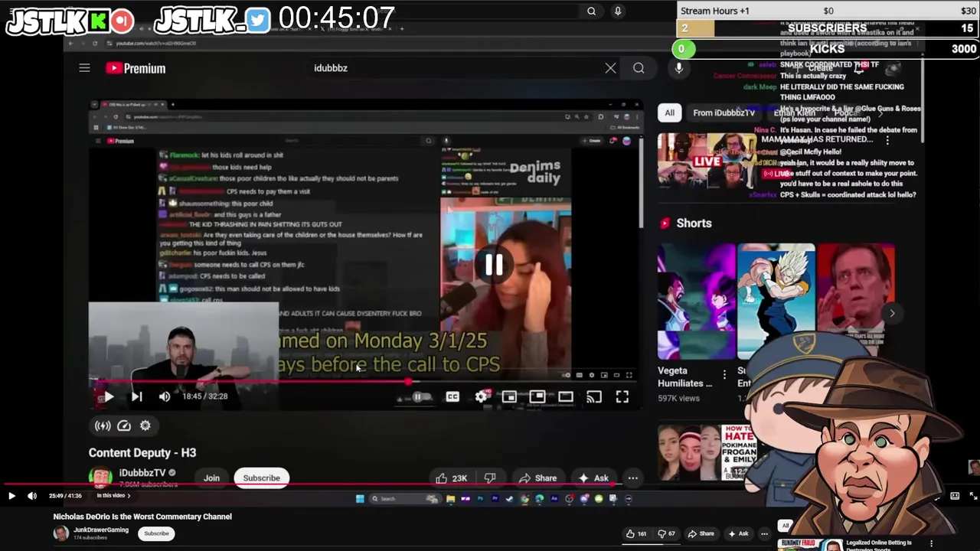Click the Windows Start button in recorded taskbar

tap(360, 498)
